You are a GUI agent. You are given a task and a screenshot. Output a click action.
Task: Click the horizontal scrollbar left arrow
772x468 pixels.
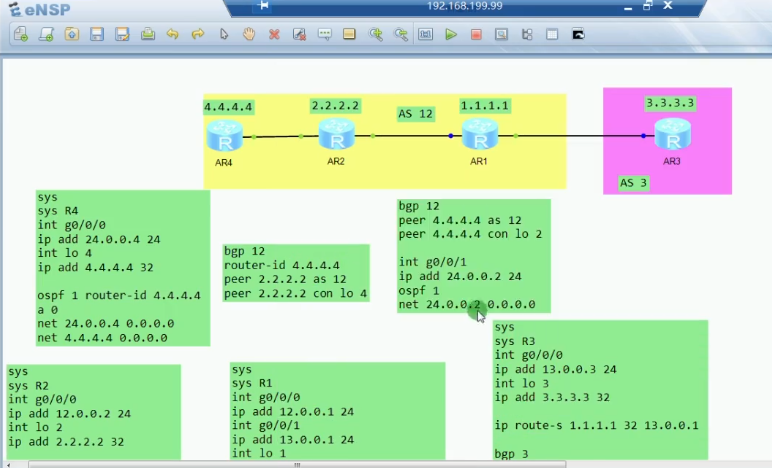(8, 464)
